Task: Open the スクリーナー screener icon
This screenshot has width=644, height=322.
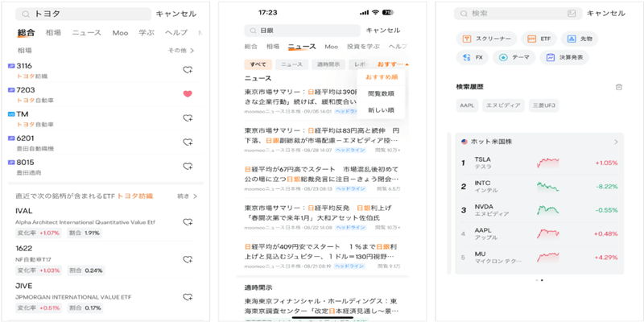Action: click(x=466, y=39)
